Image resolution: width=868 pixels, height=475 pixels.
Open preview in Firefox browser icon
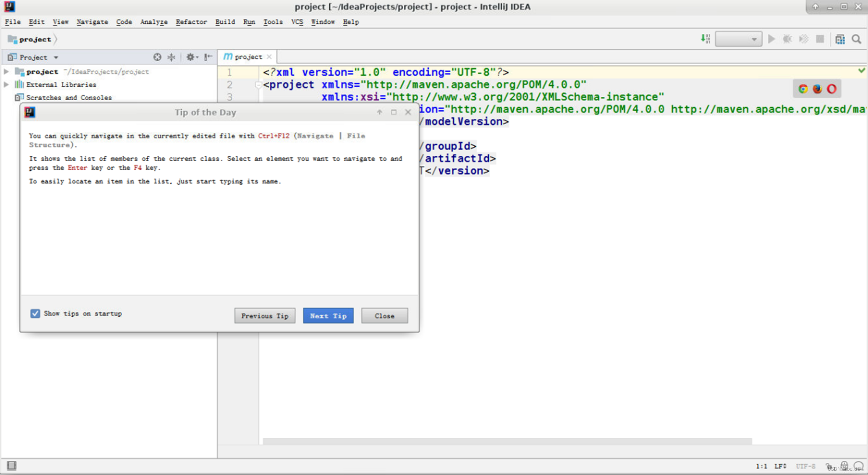pos(817,89)
